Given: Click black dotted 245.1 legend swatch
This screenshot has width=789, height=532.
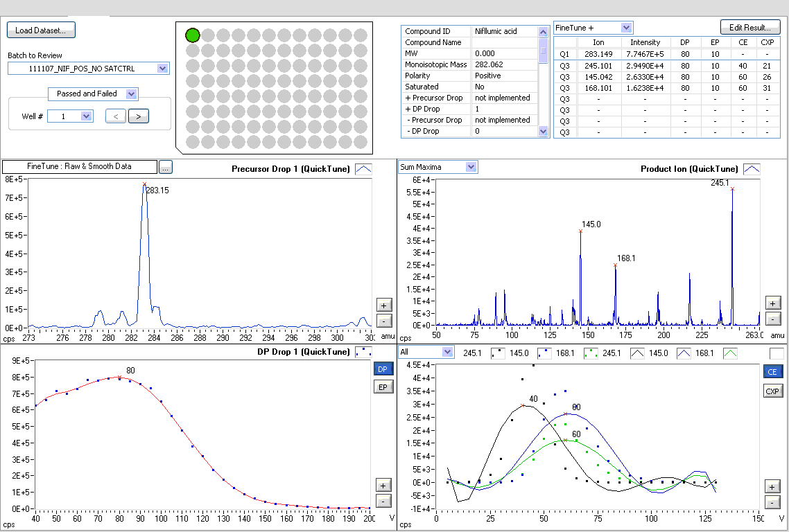Looking at the screenshot, I should pyautogui.click(x=498, y=353).
